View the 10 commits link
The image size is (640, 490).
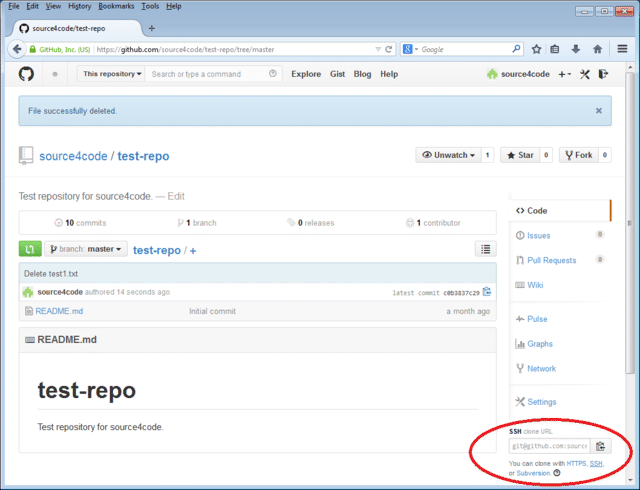click(x=80, y=223)
